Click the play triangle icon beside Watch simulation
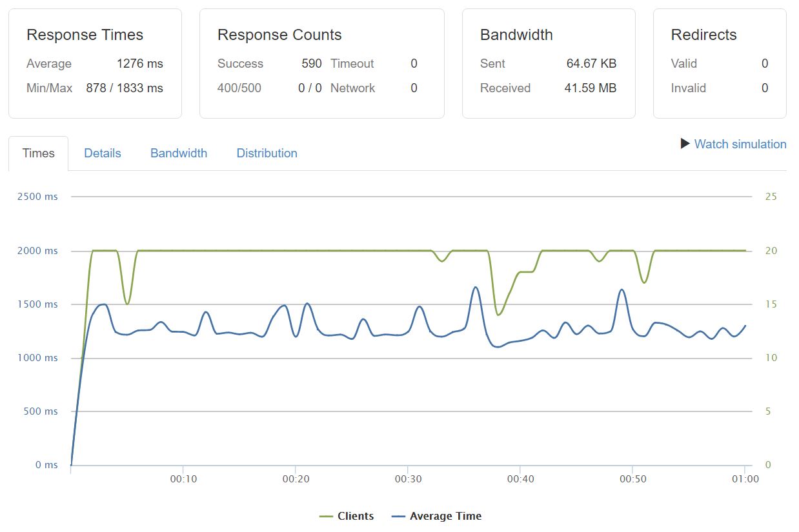 pos(685,144)
